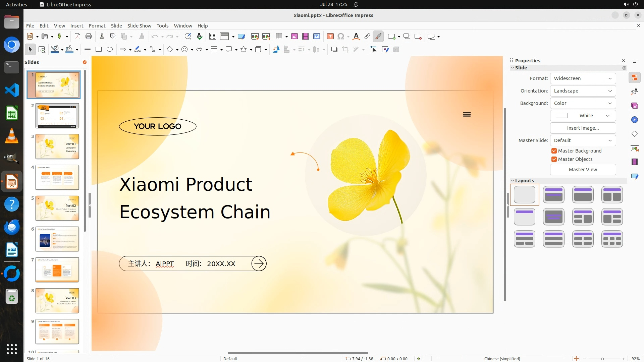Open the Master Slide dropdown showing Default

coord(583,140)
